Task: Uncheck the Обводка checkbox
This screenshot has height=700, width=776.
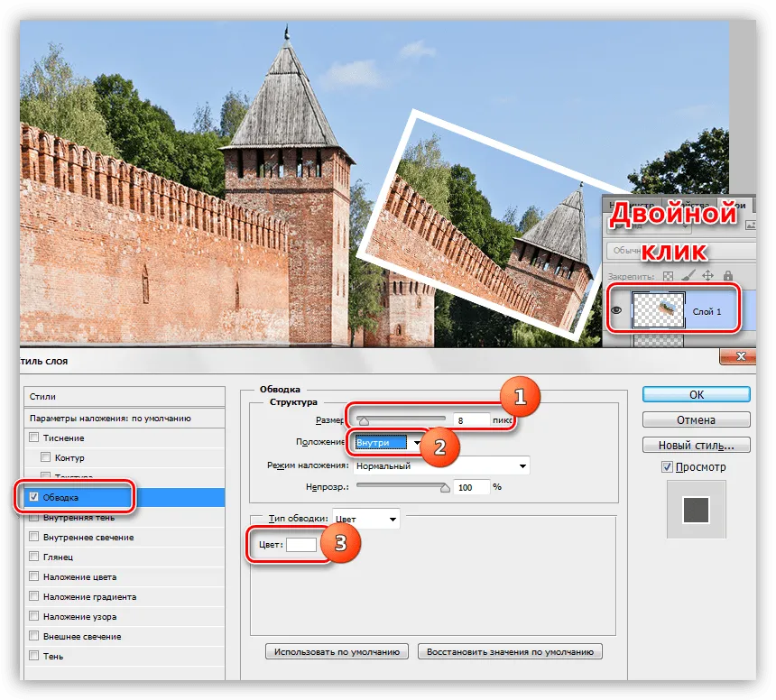Action: [x=33, y=497]
